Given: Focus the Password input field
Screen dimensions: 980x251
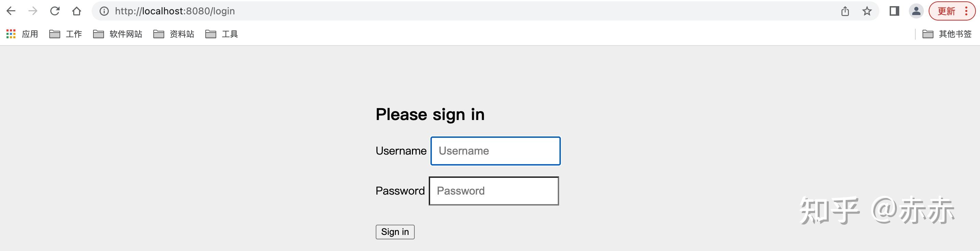Looking at the screenshot, I should (494, 191).
